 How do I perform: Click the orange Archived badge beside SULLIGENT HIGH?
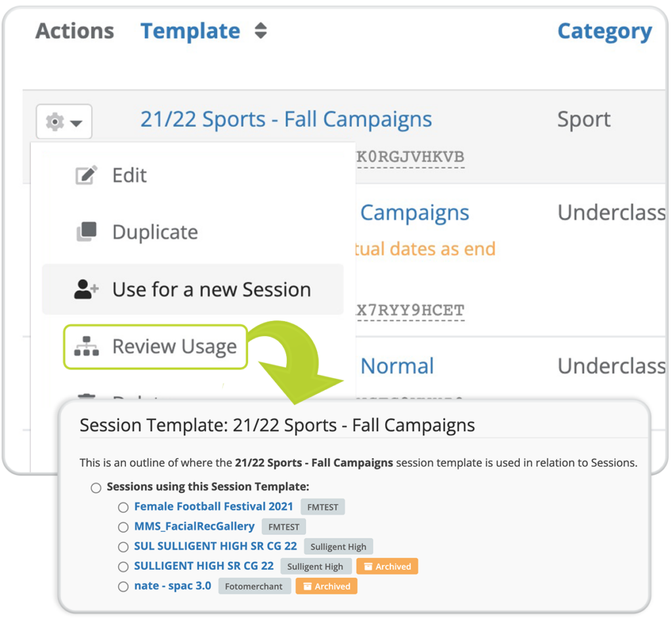tap(387, 567)
